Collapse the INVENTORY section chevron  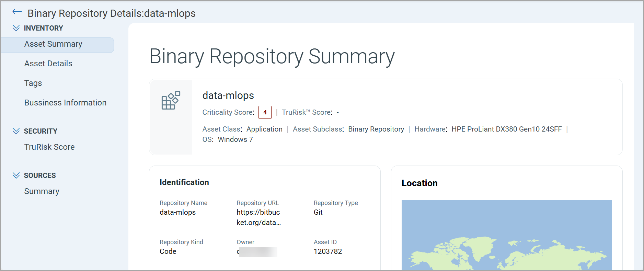click(16, 28)
